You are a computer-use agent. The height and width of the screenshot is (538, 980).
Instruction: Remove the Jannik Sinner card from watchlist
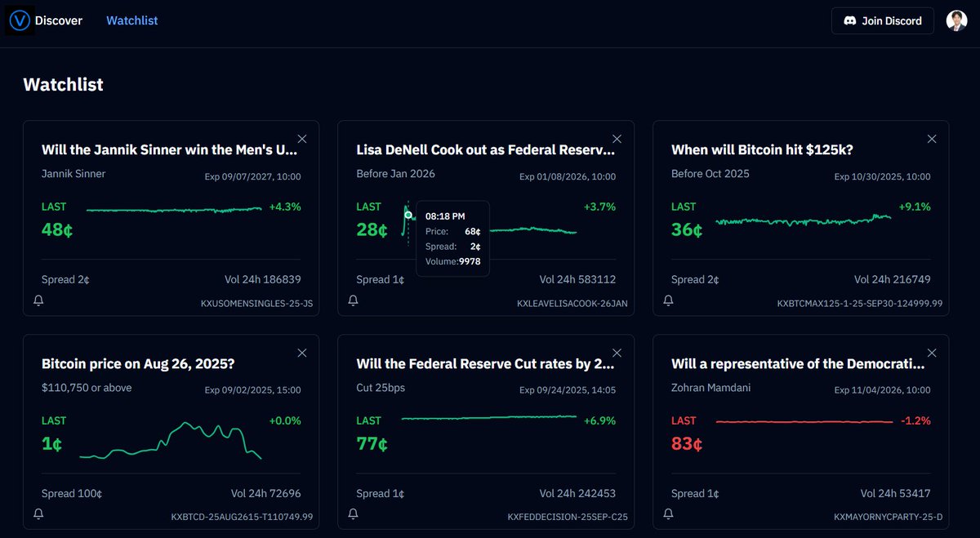pos(301,139)
